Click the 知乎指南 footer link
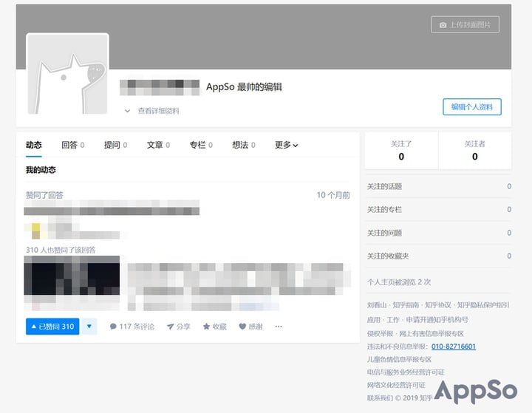The height and width of the screenshot is (413, 532). pos(406,305)
